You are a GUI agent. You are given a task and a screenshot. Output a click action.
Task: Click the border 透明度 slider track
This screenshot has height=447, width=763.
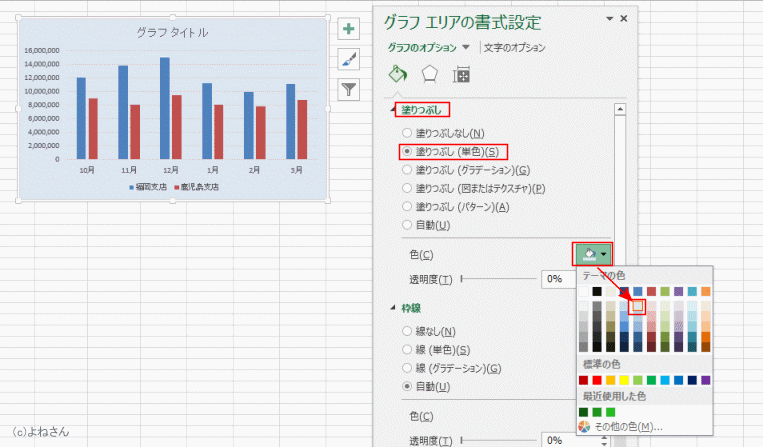click(x=498, y=440)
